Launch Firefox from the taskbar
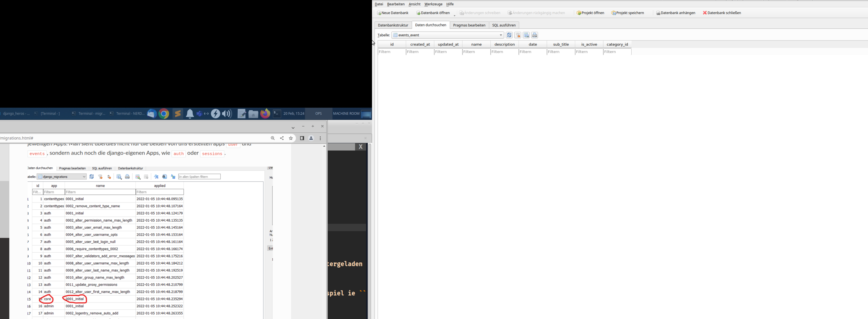868x319 pixels. tap(265, 114)
